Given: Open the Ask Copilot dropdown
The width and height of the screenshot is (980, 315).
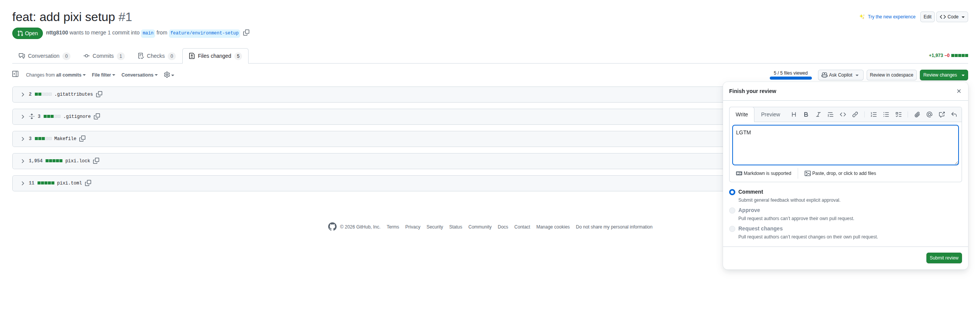Looking at the screenshot, I should coord(840,75).
